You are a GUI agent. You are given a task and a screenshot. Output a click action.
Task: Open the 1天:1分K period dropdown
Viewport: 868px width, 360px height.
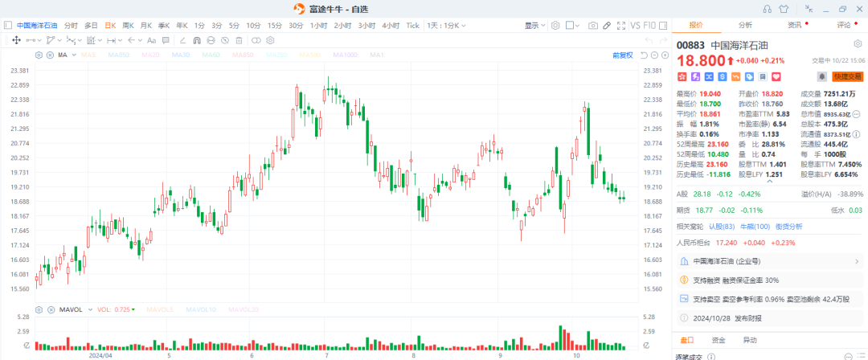click(446, 26)
